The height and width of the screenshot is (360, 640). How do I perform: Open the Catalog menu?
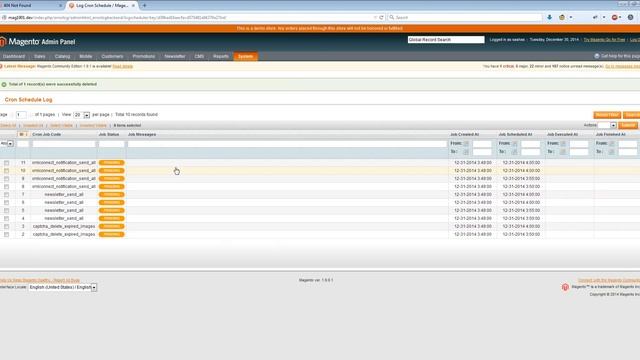pyautogui.click(x=62, y=56)
